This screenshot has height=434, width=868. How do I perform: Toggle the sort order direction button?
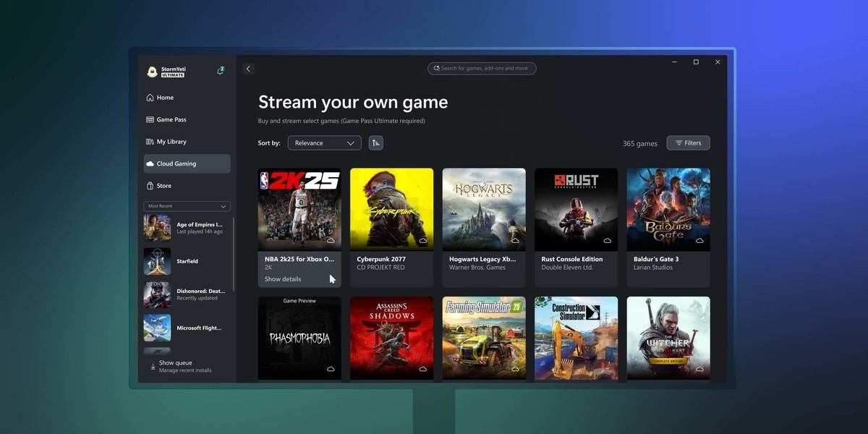(375, 143)
